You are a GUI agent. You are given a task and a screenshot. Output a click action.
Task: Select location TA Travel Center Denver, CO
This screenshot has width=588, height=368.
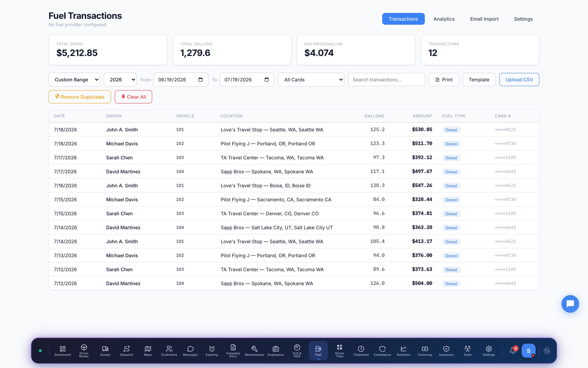click(x=269, y=213)
